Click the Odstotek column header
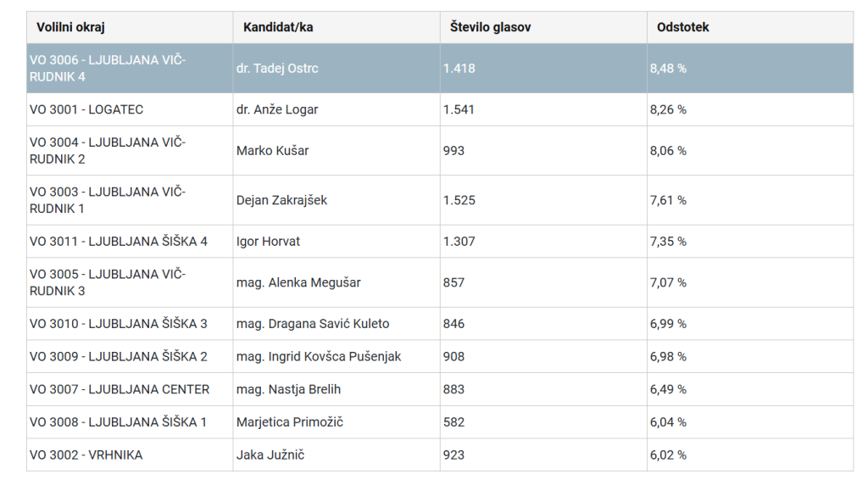The width and height of the screenshot is (868, 485). point(683,27)
